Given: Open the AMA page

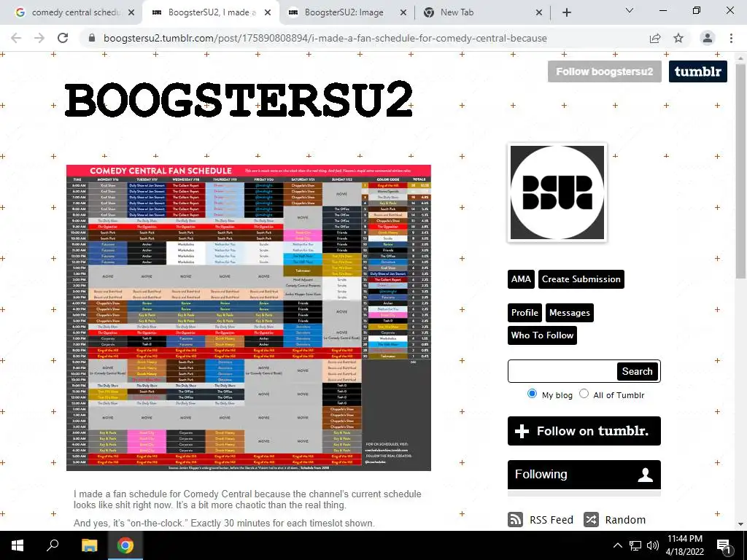Looking at the screenshot, I should click(x=521, y=279).
